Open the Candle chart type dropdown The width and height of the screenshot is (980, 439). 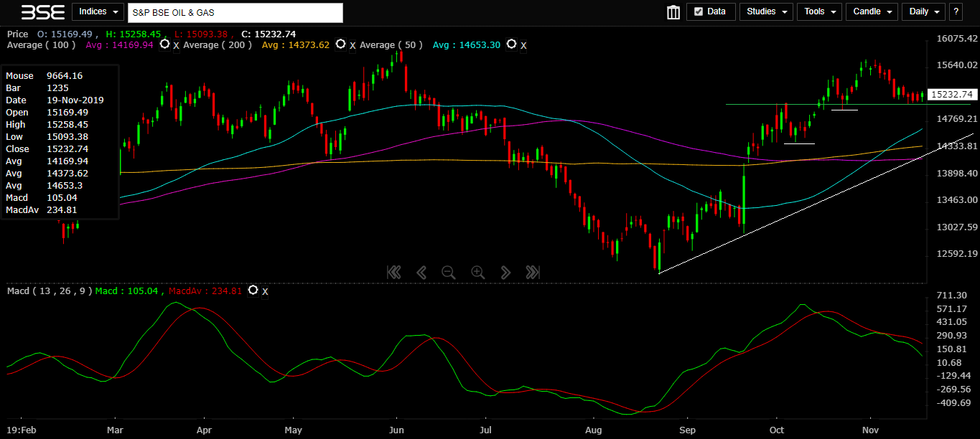coord(872,11)
